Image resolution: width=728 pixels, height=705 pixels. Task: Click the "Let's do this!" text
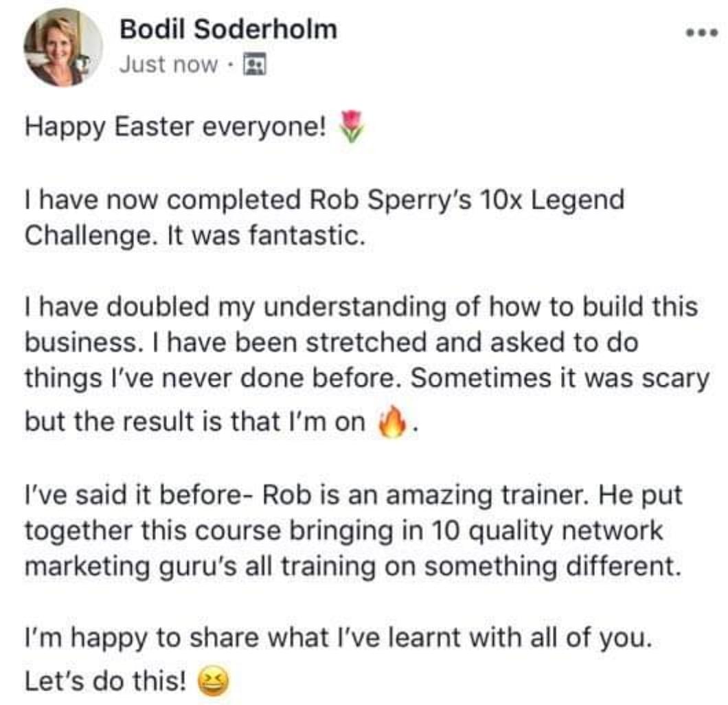pyautogui.click(x=106, y=681)
